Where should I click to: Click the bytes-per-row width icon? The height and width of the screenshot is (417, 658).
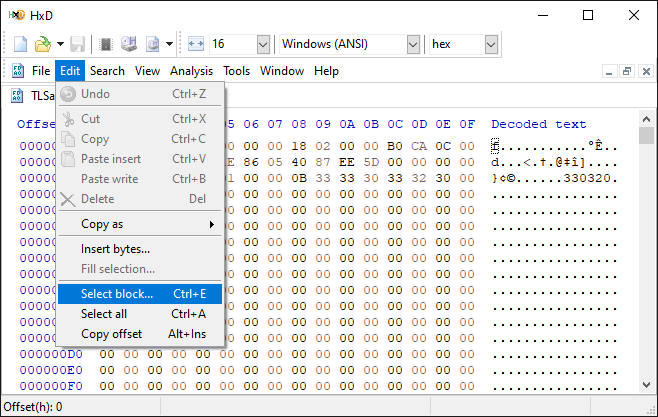coord(195,44)
